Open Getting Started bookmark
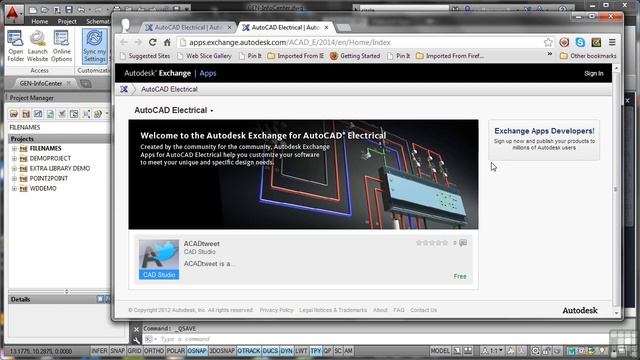Screen dimensions: 640x360 pyautogui.click(x=355, y=56)
